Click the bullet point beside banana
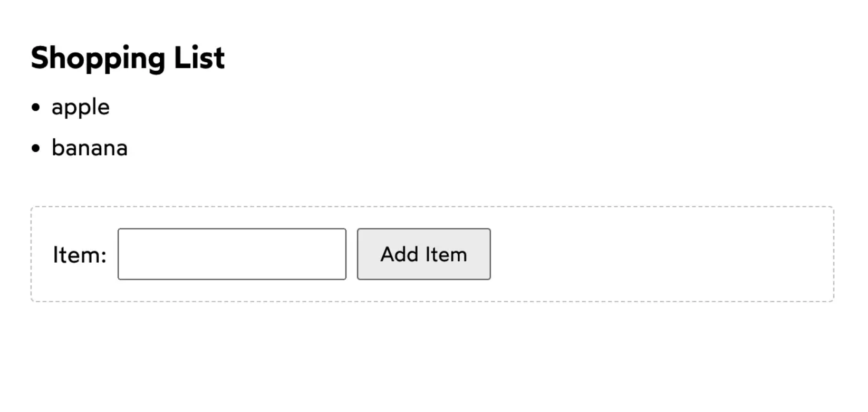 (35, 148)
